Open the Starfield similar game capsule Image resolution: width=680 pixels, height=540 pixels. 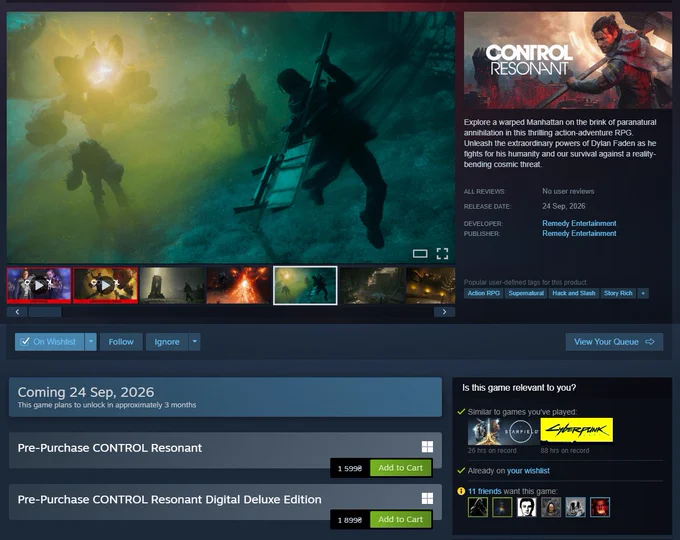click(x=503, y=431)
